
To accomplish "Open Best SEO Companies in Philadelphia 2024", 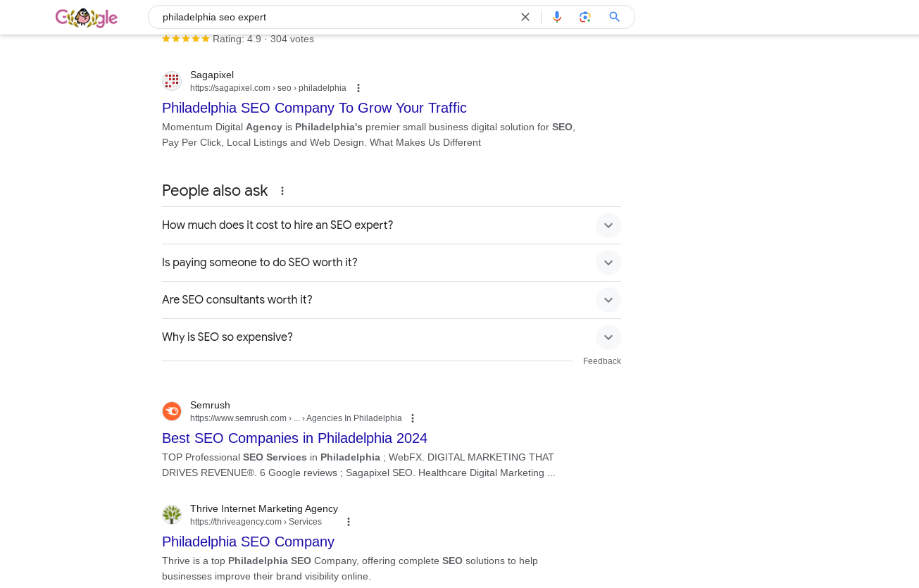I will [294, 438].
